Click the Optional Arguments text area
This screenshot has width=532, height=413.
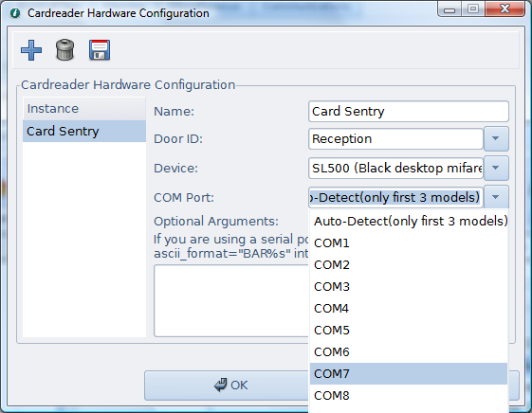(x=231, y=300)
